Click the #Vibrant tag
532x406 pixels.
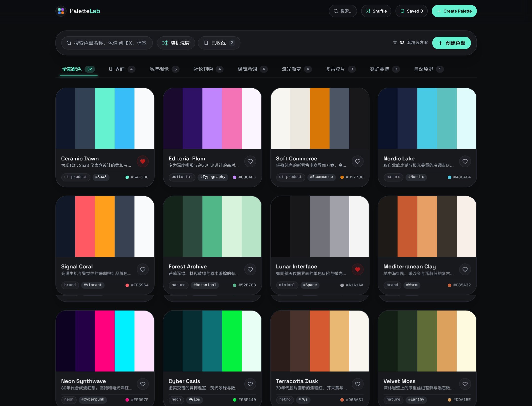point(93,285)
